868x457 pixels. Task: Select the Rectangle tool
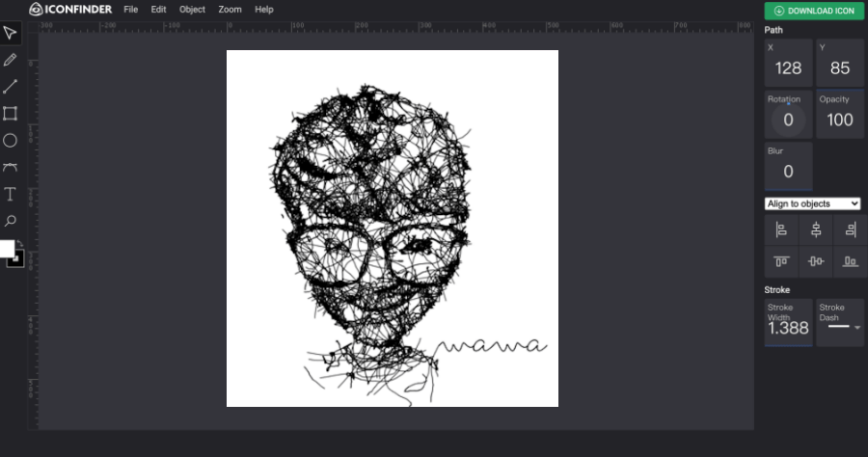10,114
